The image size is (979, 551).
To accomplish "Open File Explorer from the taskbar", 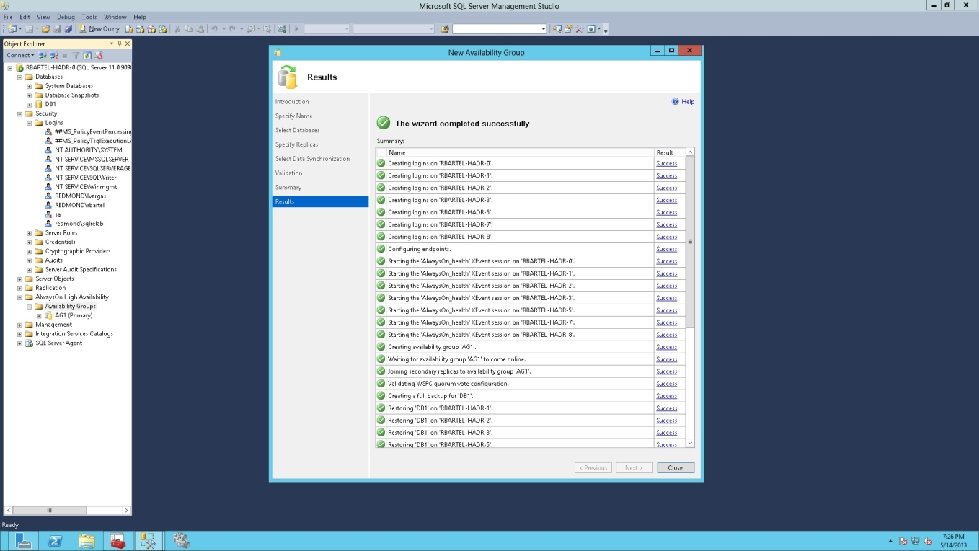I will (x=86, y=540).
